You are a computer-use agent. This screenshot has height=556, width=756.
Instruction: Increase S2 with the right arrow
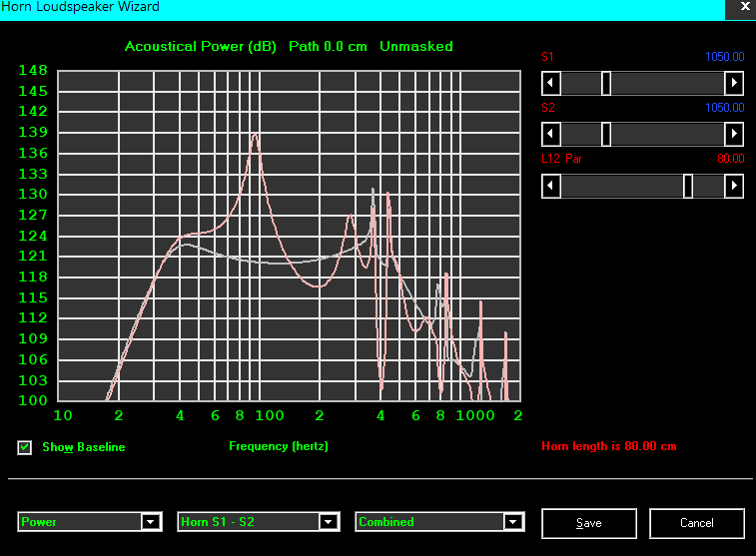[x=734, y=134]
